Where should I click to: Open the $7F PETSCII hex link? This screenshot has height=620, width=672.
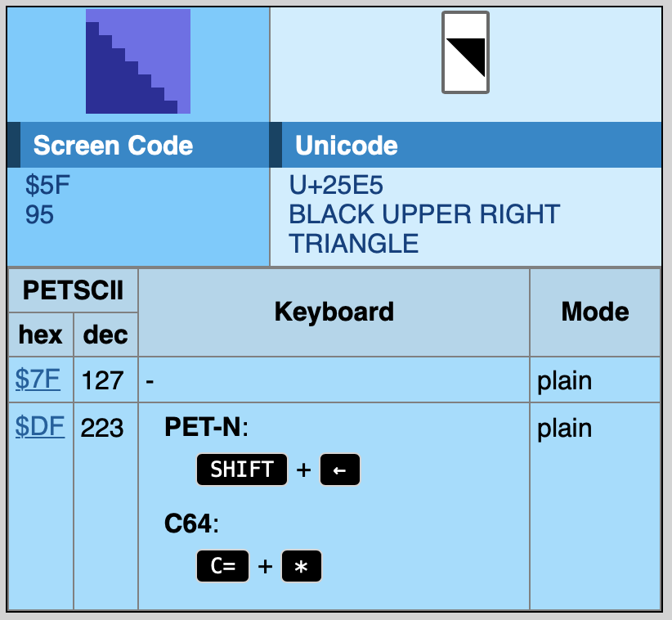(38, 380)
